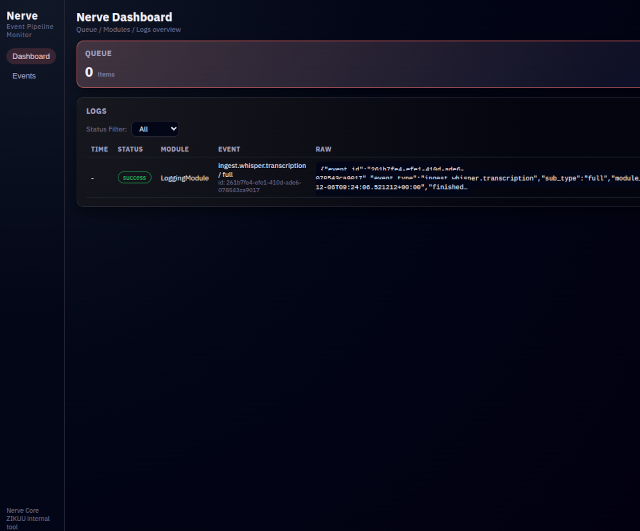Click the MODULE column header
The width and height of the screenshot is (640, 531).
(174, 149)
